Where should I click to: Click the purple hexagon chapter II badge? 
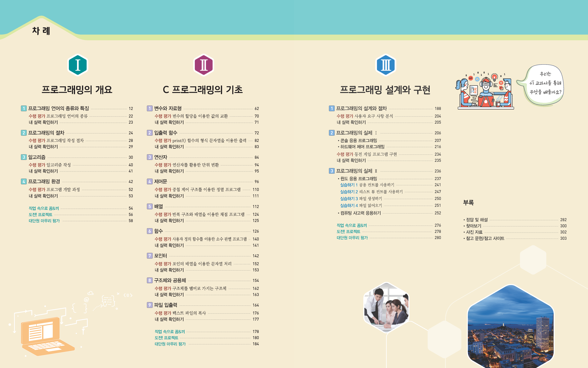point(204,65)
